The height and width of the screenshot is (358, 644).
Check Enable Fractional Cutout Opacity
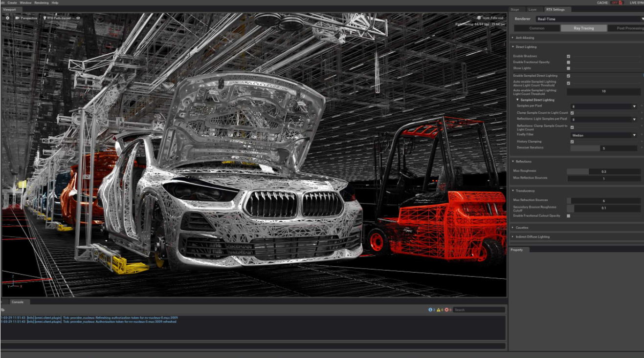coord(568,215)
